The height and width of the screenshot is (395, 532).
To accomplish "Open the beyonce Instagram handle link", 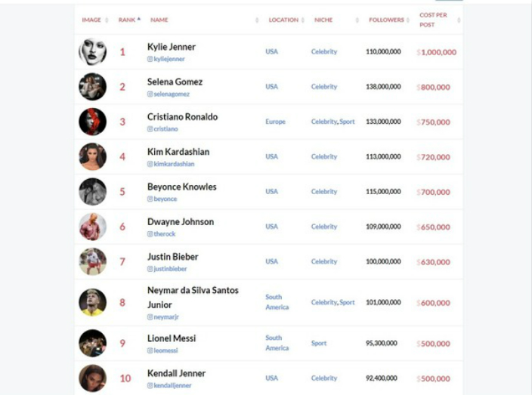I will (x=165, y=199).
